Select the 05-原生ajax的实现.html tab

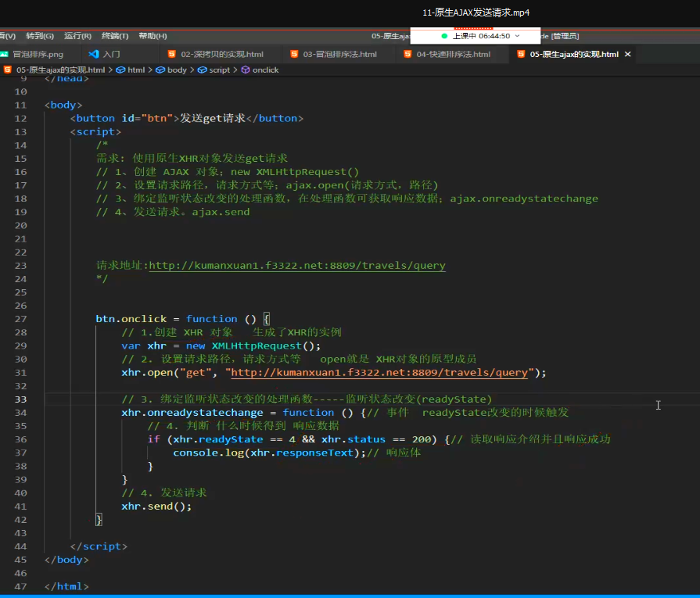click(x=573, y=54)
